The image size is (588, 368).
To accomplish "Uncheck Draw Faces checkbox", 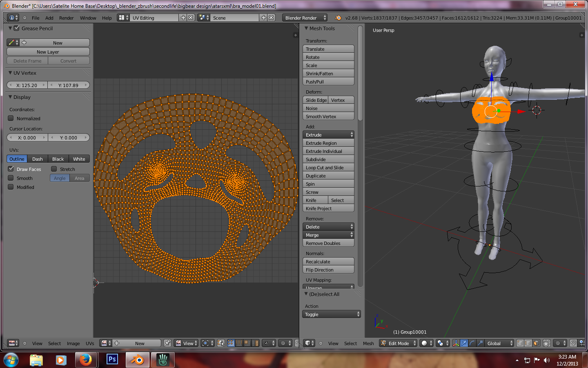I will pos(11,168).
